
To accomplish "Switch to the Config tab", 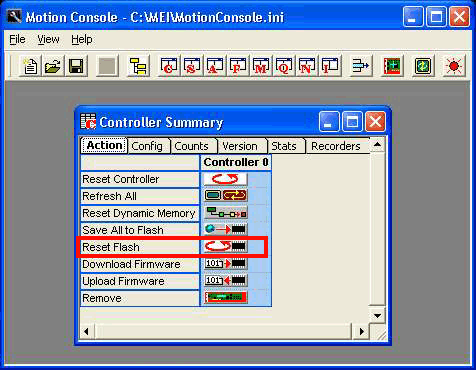I will tap(147, 146).
